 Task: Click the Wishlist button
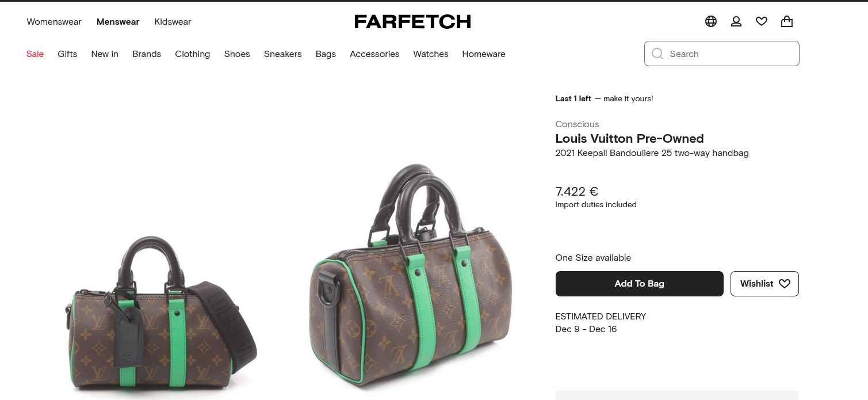click(764, 284)
